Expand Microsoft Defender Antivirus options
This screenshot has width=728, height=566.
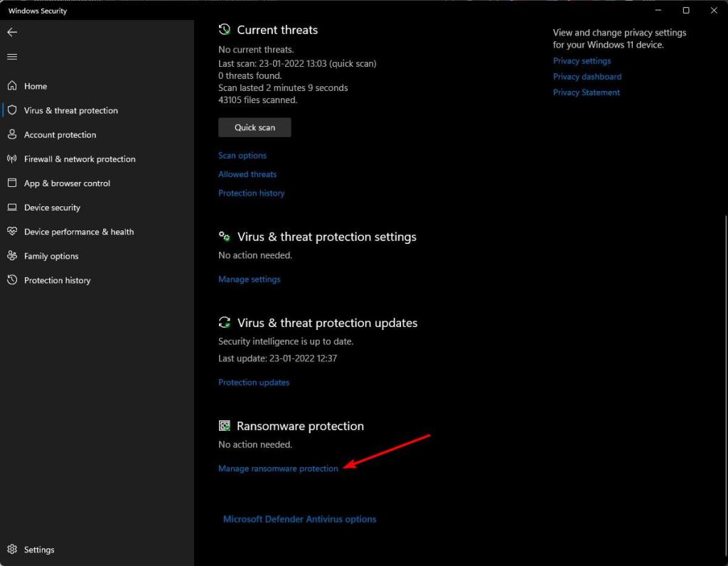[x=299, y=519]
